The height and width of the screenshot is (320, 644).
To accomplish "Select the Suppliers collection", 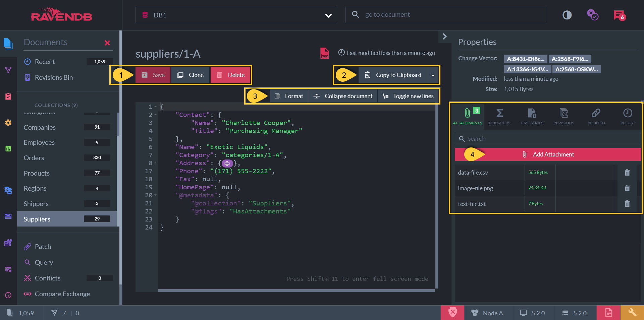I will tap(67, 219).
